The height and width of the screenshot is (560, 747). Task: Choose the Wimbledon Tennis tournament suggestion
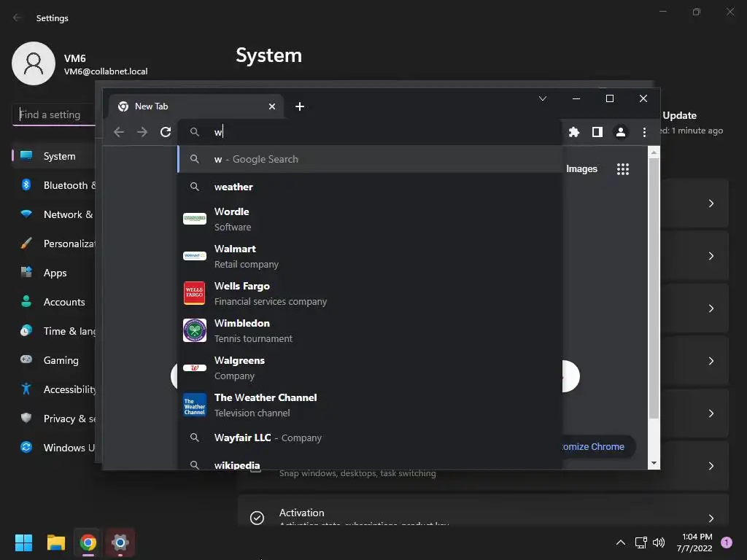point(370,330)
